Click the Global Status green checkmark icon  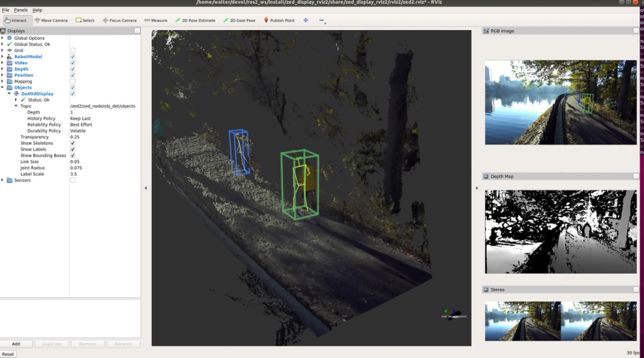(10, 44)
